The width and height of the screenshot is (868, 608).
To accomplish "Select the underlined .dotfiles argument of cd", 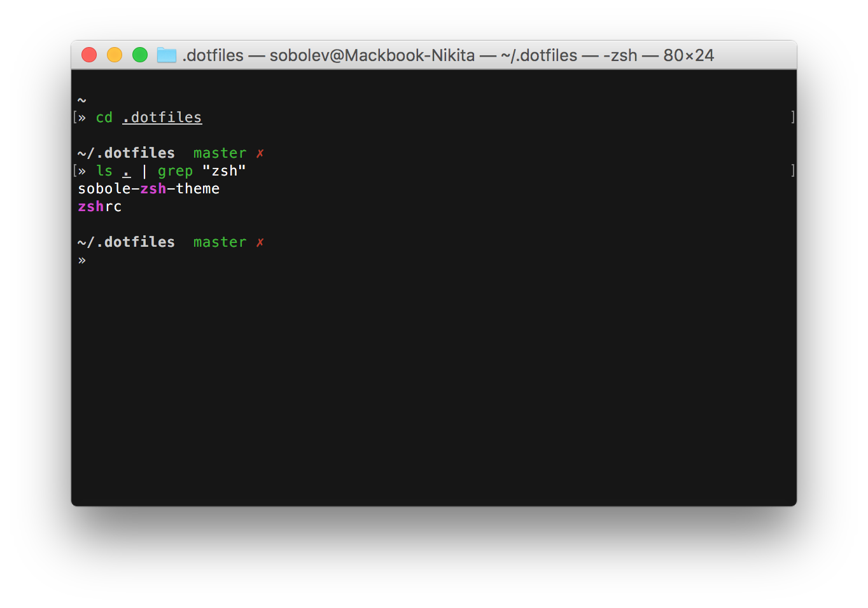I will (162, 117).
